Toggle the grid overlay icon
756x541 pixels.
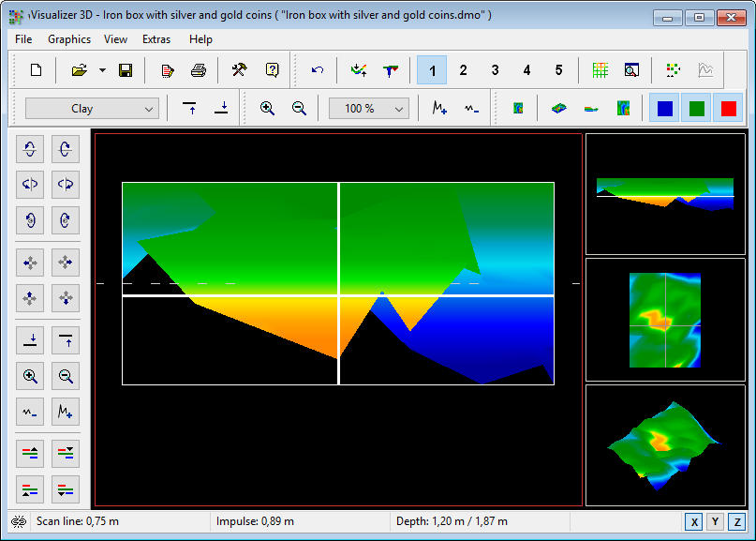coord(600,70)
